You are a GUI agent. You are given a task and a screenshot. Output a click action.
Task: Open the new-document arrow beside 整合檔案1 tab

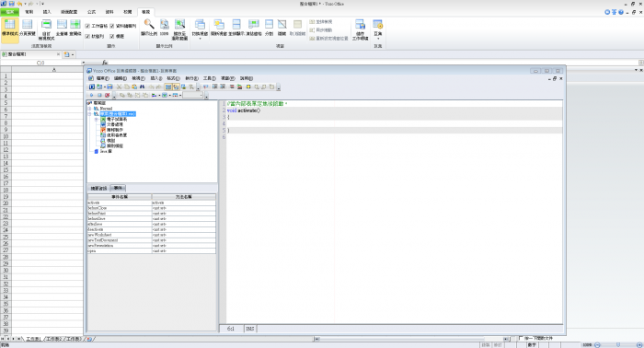pyautogui.click(x=73, y=54)
